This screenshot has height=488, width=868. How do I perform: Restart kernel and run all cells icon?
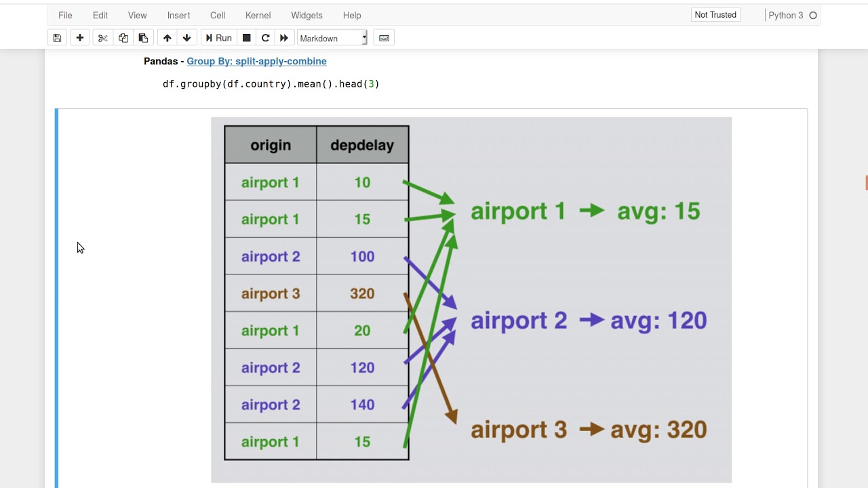(x=284, y=38)
